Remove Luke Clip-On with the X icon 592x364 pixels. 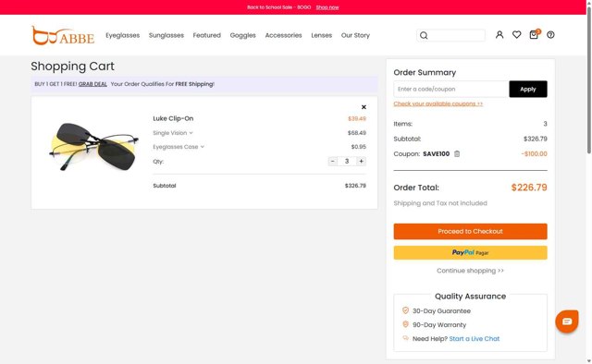(x=364, y=107)
